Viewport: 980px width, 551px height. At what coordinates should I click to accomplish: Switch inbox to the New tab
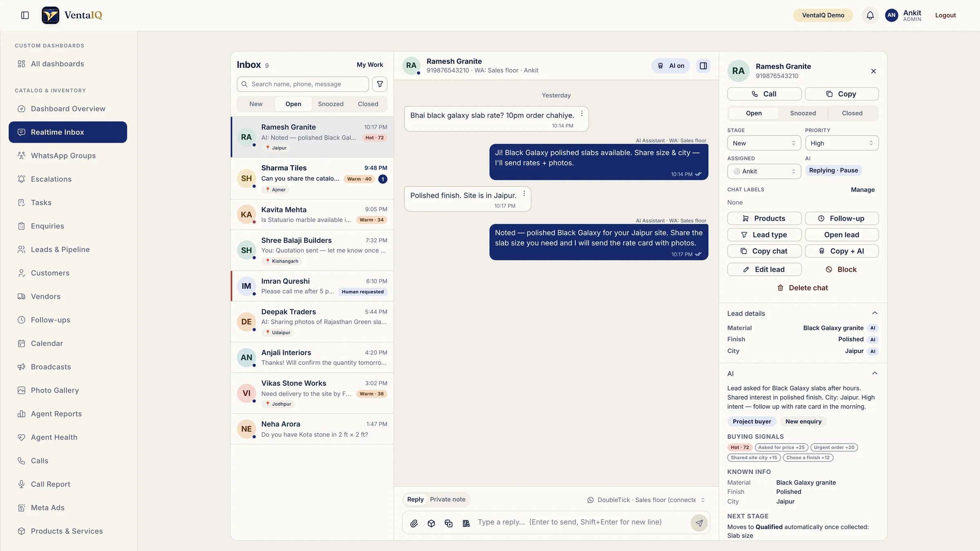pyautogui.click(x=256, y=104)
